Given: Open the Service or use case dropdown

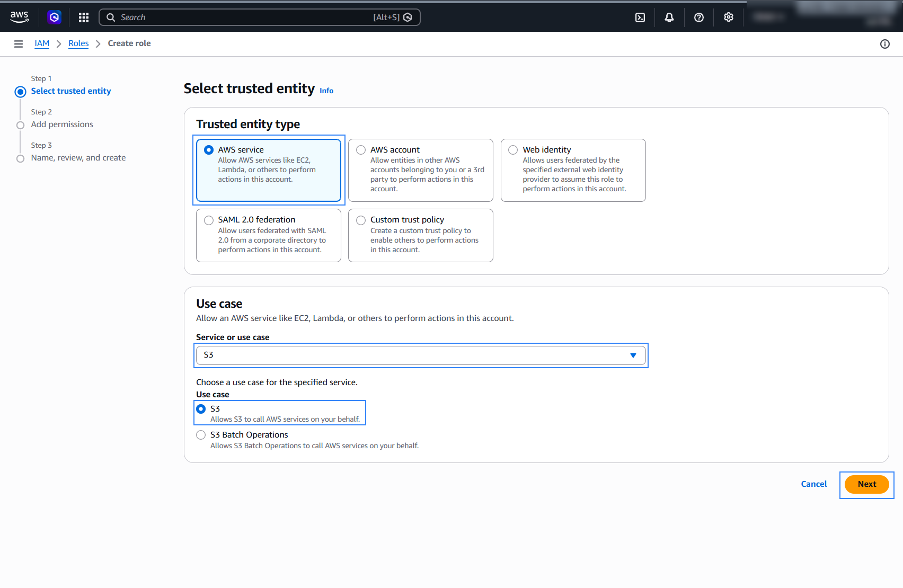Looking at the screenshot, I should click(x=421, y=355).
